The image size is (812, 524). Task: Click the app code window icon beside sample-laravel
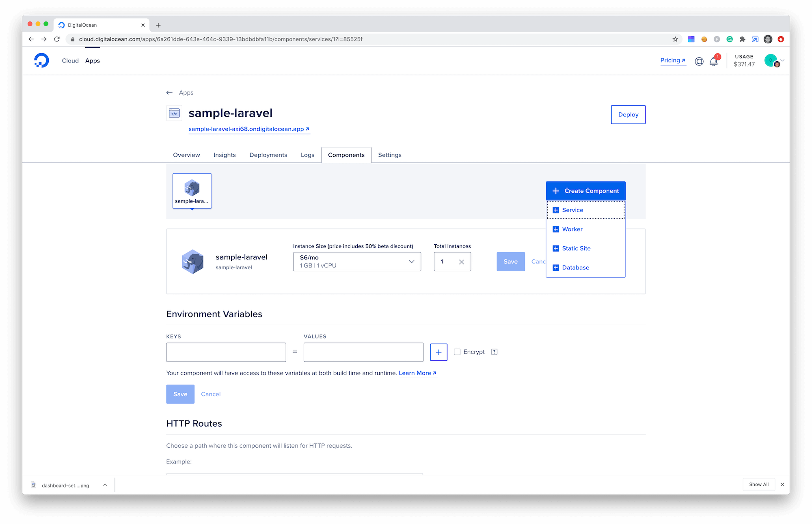pyautogui.click(x=174, y=113)
